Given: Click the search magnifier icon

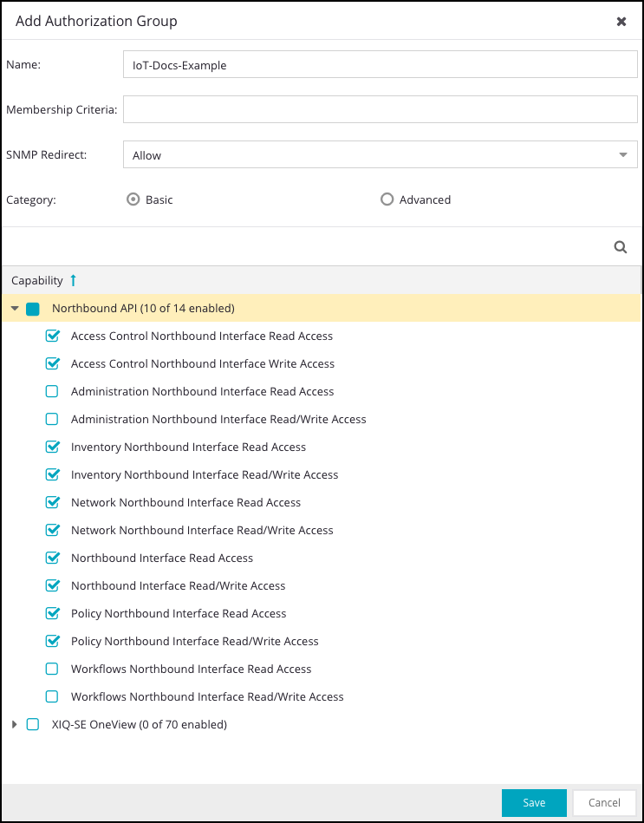Looking at the screenshot, I should 621,247.
